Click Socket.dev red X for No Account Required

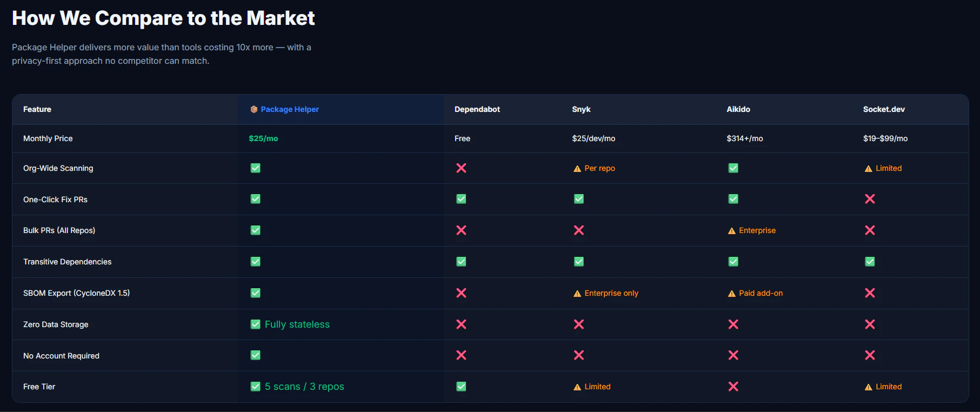coord(870,355)
